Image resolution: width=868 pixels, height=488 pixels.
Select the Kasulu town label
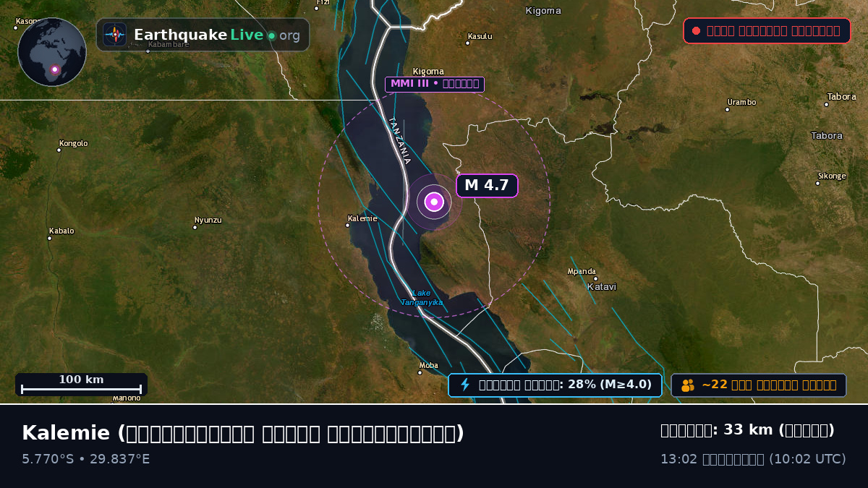[480, 36]
